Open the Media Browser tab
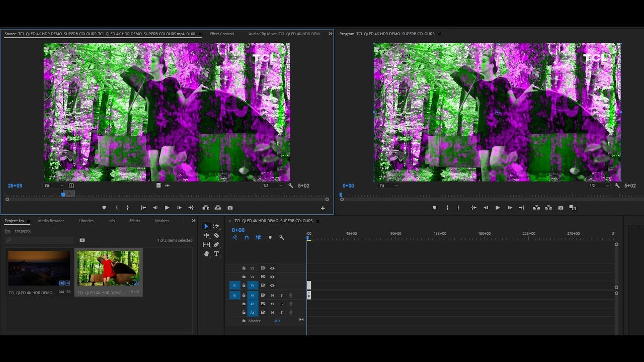 51,221
